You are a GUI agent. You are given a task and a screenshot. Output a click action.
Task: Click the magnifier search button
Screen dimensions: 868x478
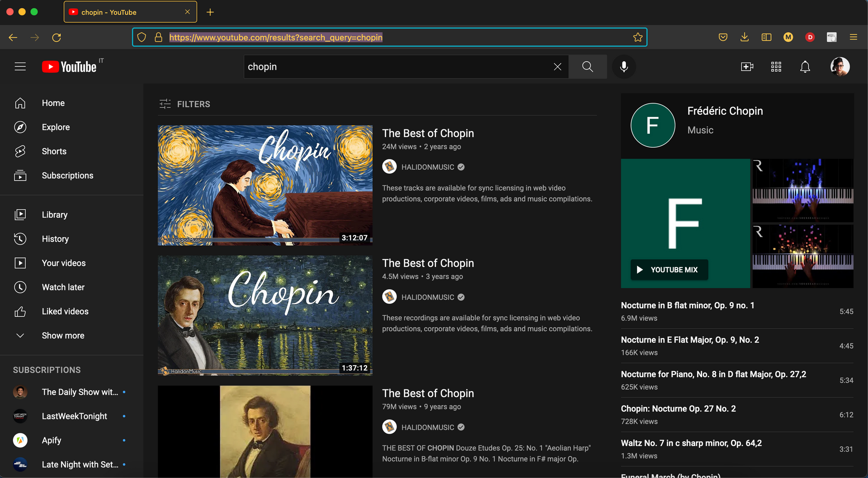pos(588,66)
